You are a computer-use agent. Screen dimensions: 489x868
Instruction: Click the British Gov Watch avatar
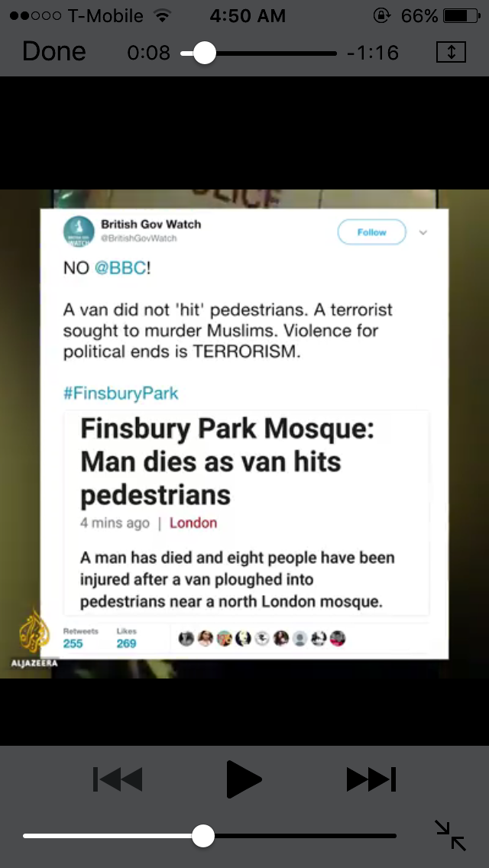pyautogui.click(x=79, y=232)
